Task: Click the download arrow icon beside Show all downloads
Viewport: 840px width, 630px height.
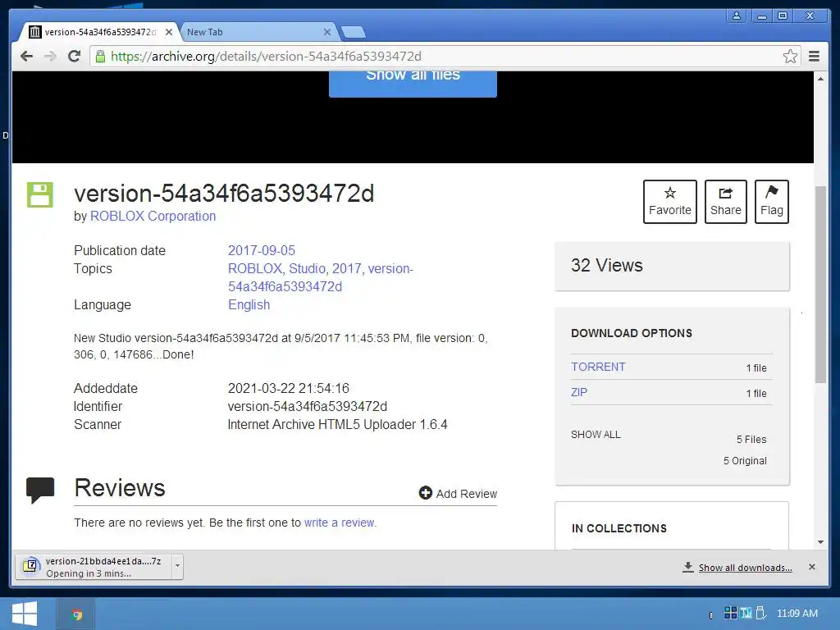Action: [688, 567]
